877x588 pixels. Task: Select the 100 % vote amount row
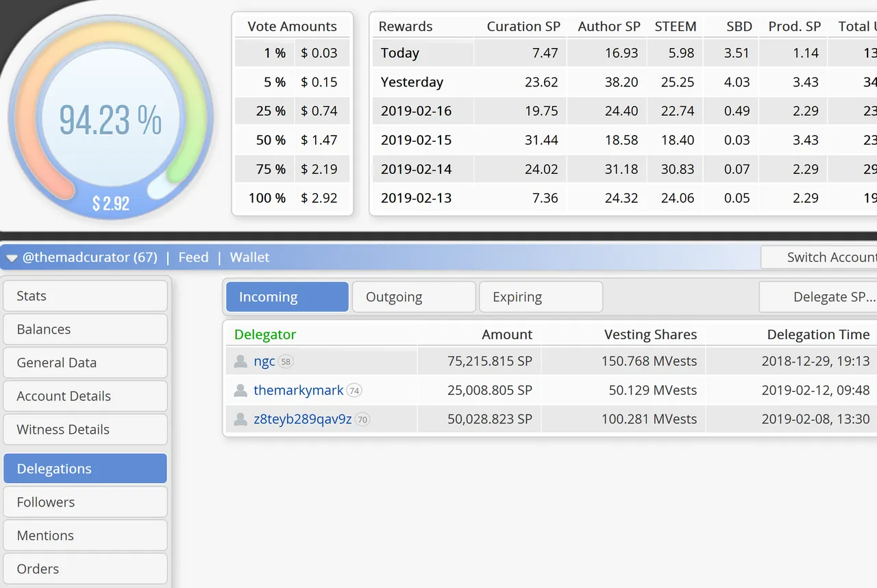[293, 197]
